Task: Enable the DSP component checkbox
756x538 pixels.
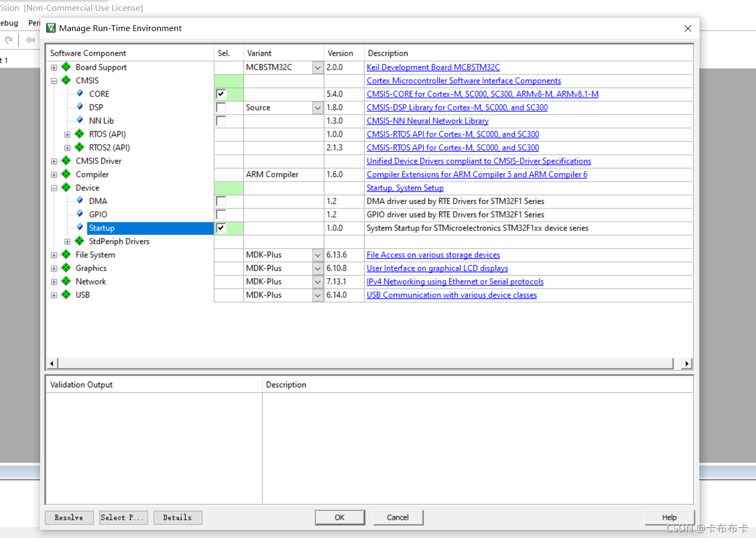Action: (221, 107)
